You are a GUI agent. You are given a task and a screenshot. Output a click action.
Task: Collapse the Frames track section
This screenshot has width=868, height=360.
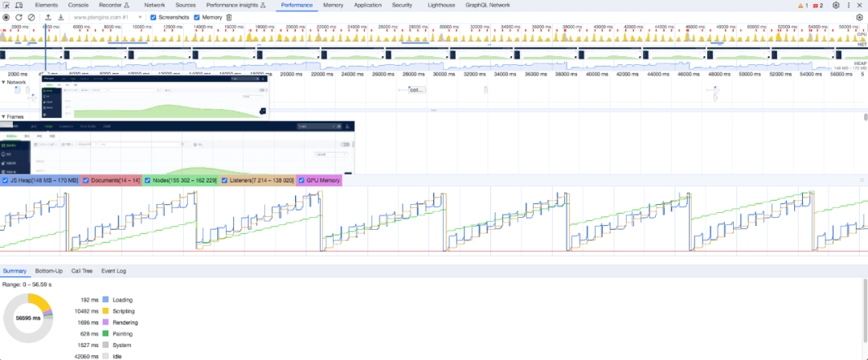(3, 117)
